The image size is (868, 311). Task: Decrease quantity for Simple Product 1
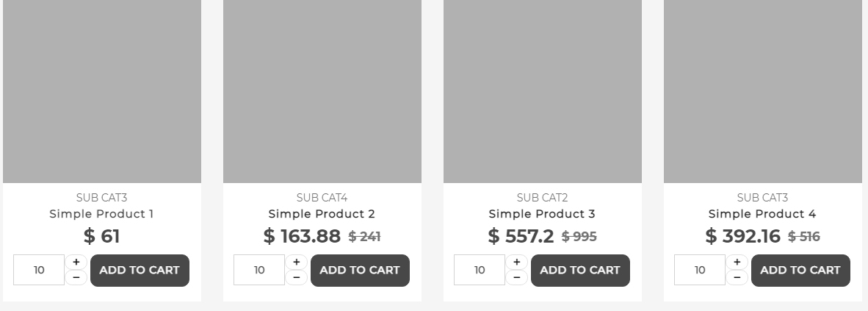click(76, 277)
